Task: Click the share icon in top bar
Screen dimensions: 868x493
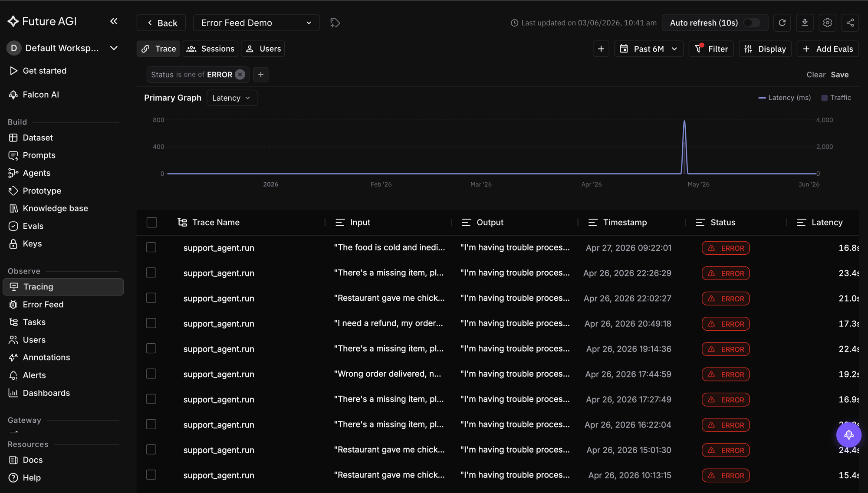Action: click(x=850, y=23)
